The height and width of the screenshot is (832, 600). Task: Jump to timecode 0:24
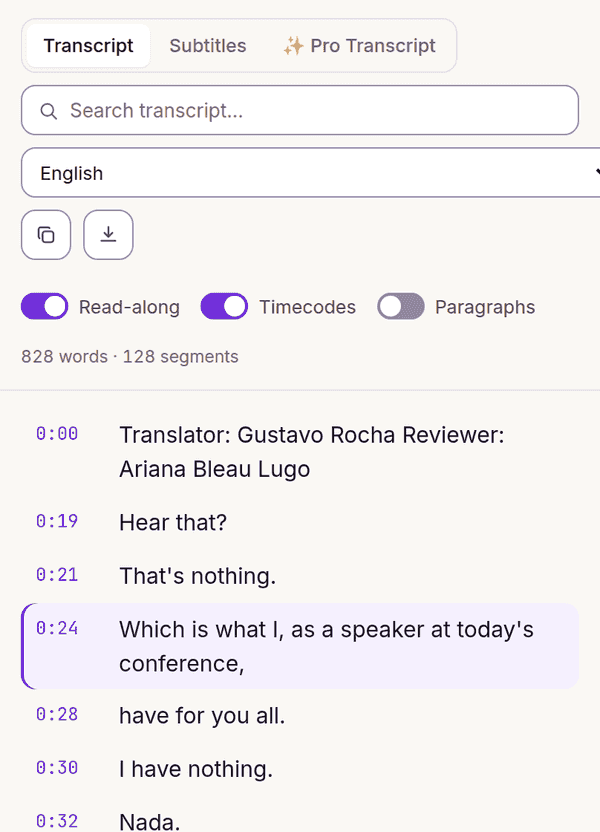[x=57, y=628]
